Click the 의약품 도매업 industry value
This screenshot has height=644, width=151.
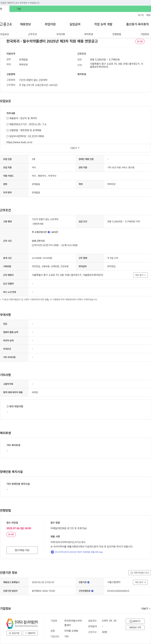71,631
